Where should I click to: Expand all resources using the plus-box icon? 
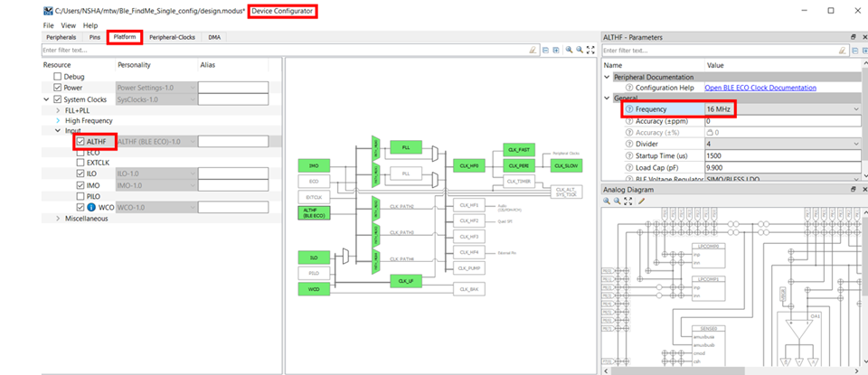[x=555, y=50]
